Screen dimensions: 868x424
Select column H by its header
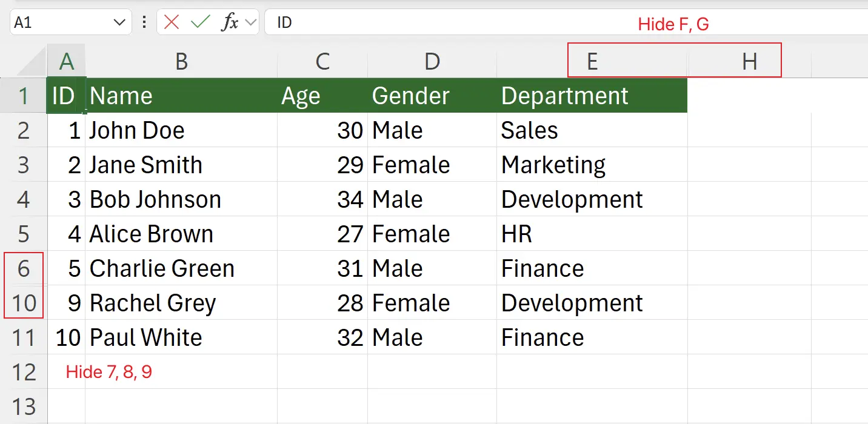coord(750,61)
